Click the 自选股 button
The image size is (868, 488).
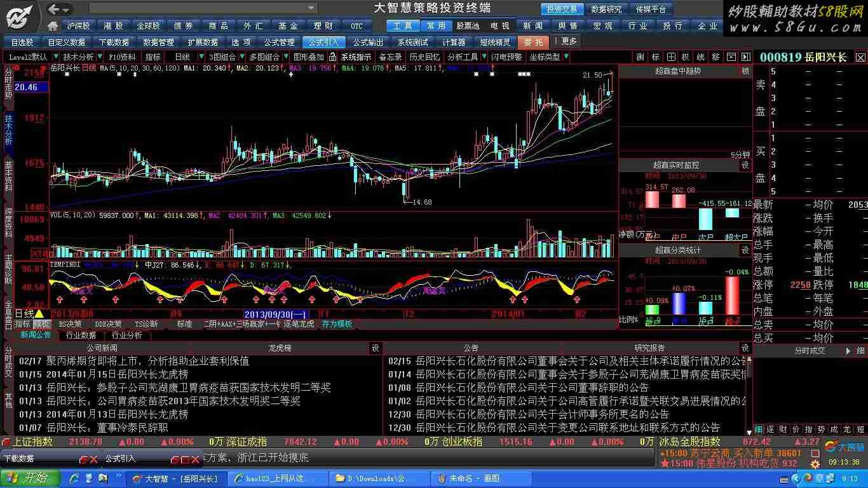(22, 42)
